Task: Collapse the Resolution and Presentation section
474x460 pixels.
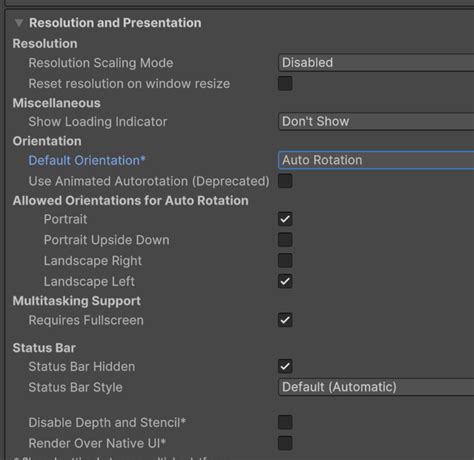Action: 19,23
